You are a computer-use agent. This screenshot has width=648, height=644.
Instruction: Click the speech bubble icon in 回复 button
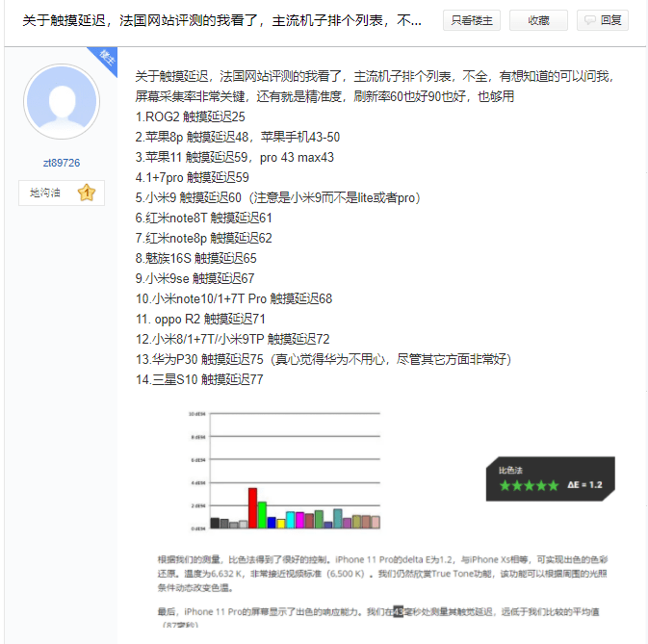point(589,20)
